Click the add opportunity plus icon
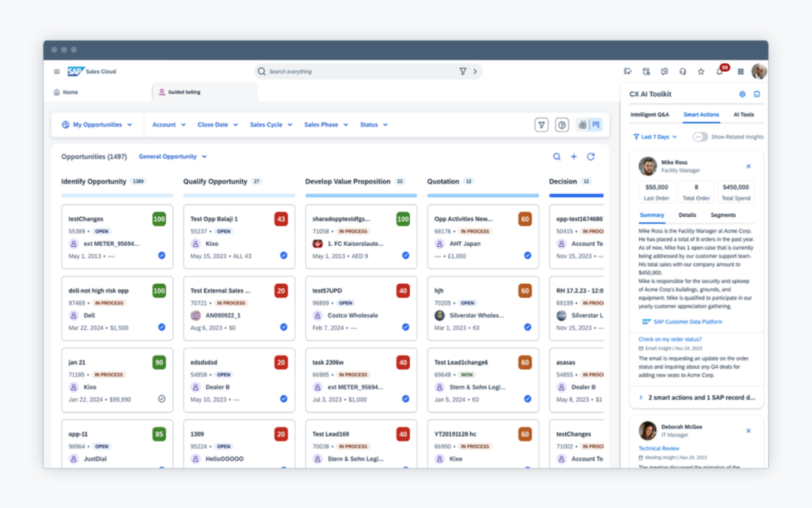812x508 pixels. coord(574,156)
